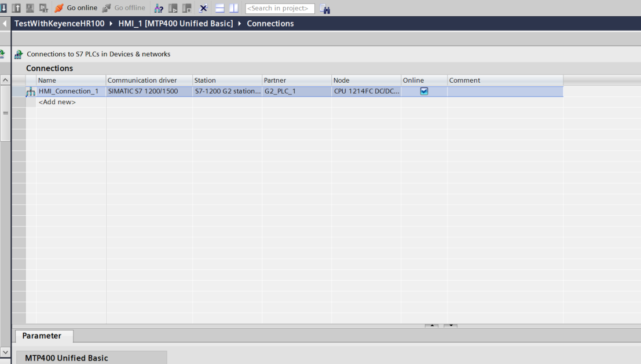Click the binoculars search icon
The width and height of the screenshot is (641, 364).
coord(325,9)
